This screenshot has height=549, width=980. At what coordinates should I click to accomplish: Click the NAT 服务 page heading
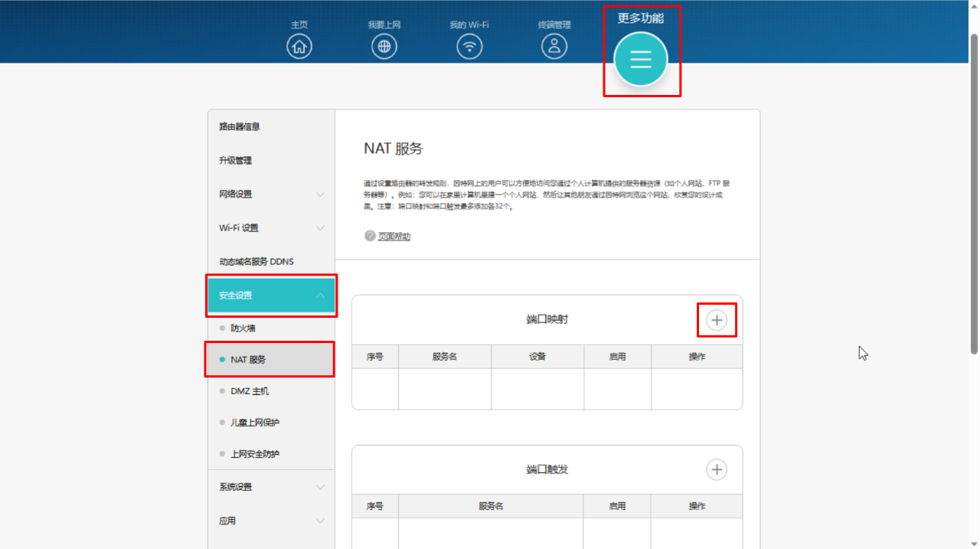click(393, 149)
